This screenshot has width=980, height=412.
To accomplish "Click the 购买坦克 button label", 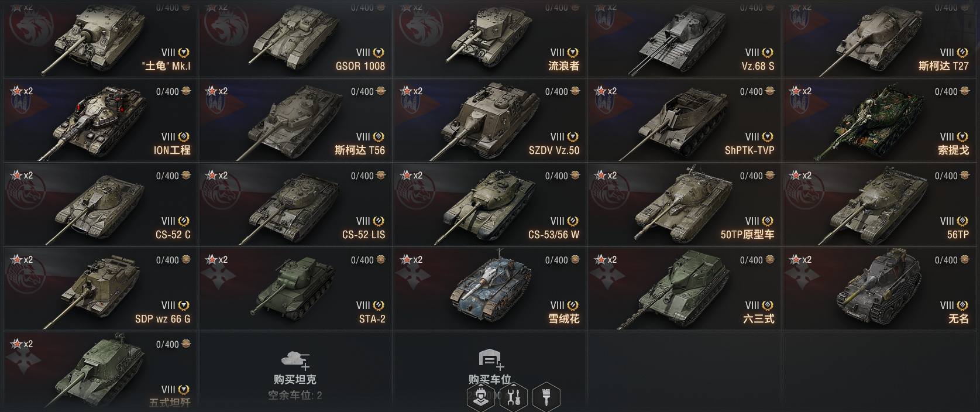I will (295, 379).
